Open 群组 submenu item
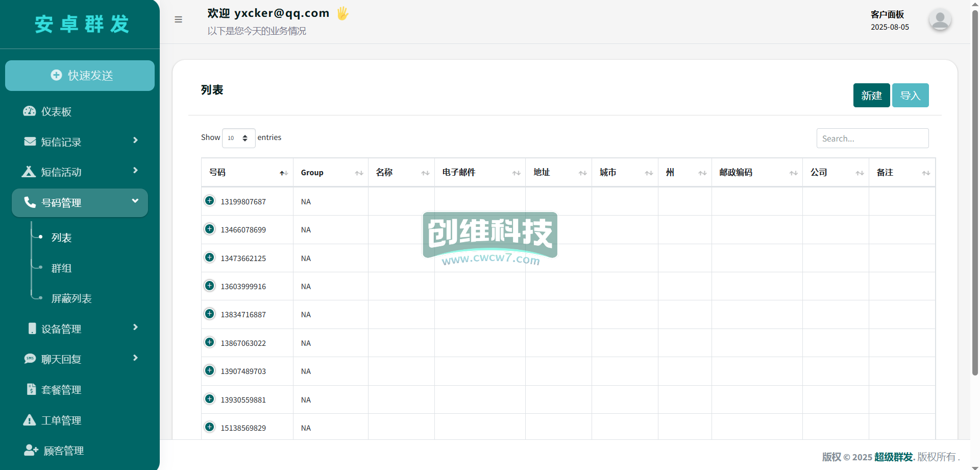Image resolution: width=980 pixels, height=470 pixels. pos(61,268)
